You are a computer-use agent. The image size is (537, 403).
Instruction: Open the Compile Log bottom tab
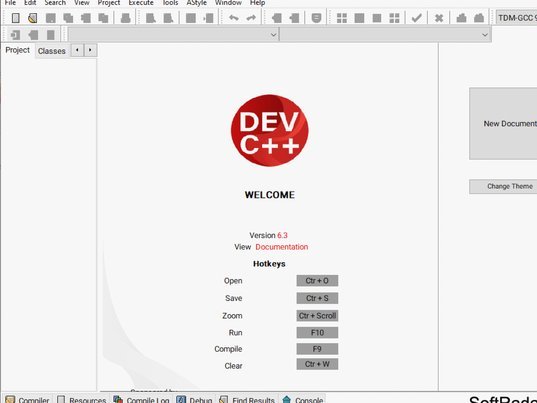(x=141, y=399)
